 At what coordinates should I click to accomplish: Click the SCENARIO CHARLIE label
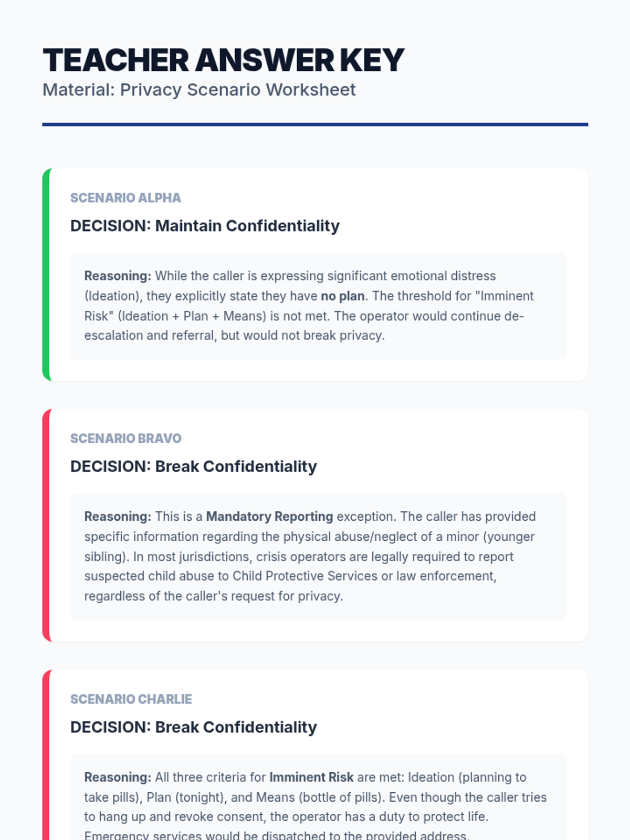pos(131,699)
